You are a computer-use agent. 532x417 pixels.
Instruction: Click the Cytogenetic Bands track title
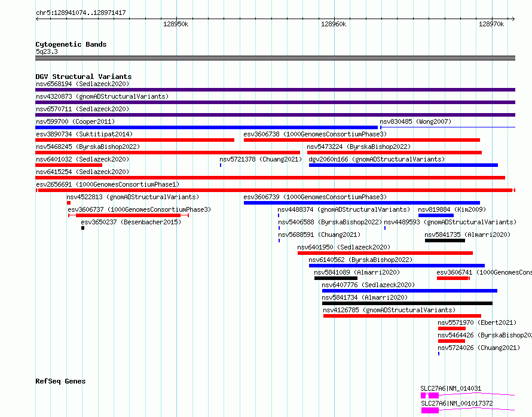[71, 44]
